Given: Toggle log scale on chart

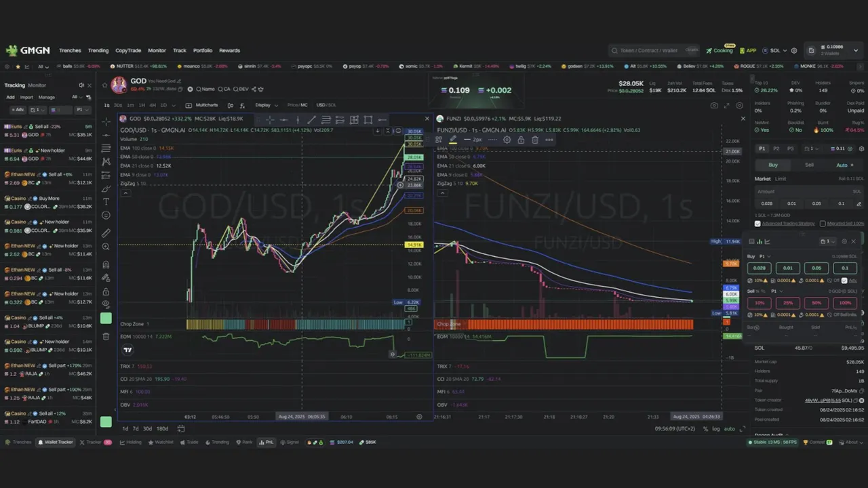Looking at the screenshot, I should point(716,428).
